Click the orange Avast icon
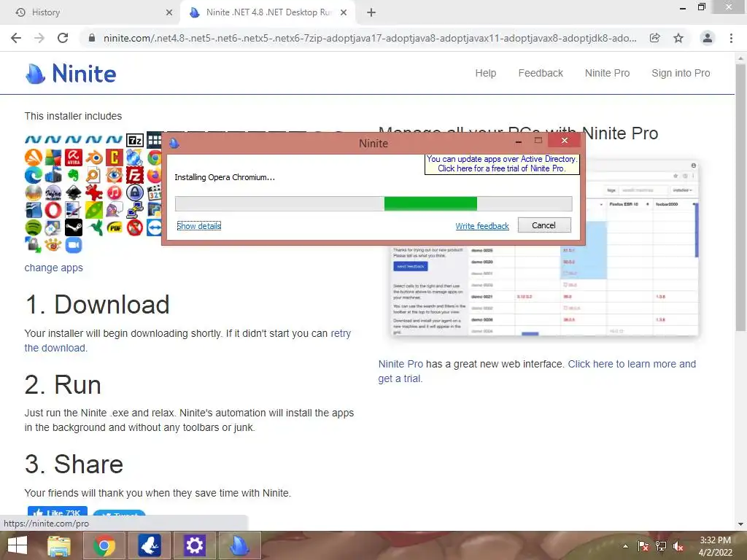Image resolution: width=747 pixels, height=560 pixels. click(x=34, y=157)
